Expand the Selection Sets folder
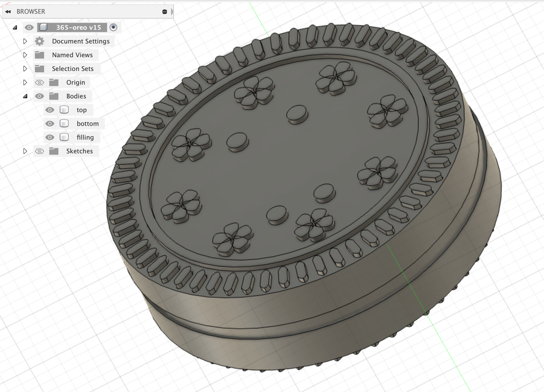This screenshot has width=544, height=392. coord(25,69)
